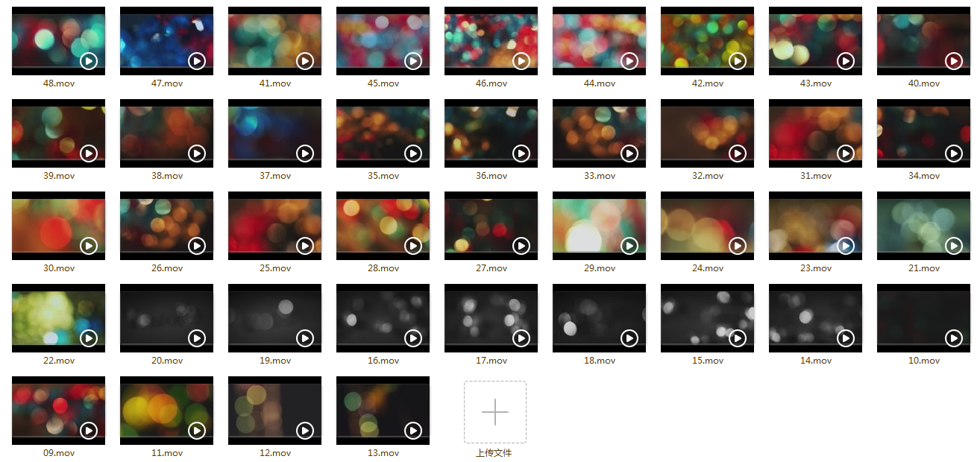Play the 21.mov teal bokeh clip
This screenshot has height=462, width=980.
coord(954,246)
